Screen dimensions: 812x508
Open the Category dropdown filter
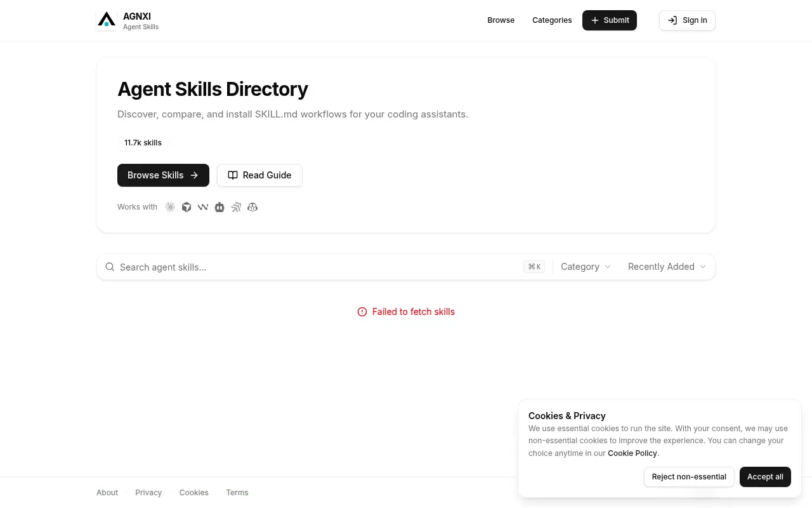[x=586, y=267]
